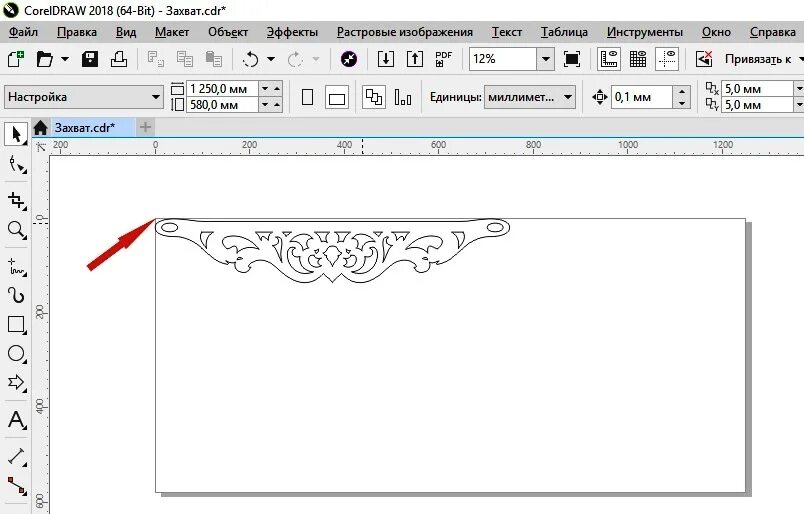This screenshot has width=804, height=514.
Task: Set portrait page orientation
Action: (308, 97)
